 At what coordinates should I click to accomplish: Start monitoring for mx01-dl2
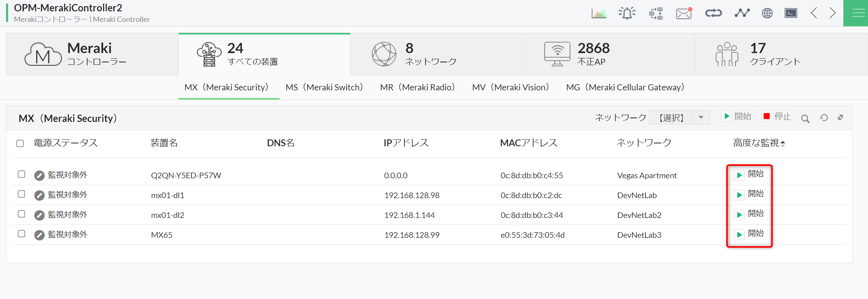coord(749,214)
